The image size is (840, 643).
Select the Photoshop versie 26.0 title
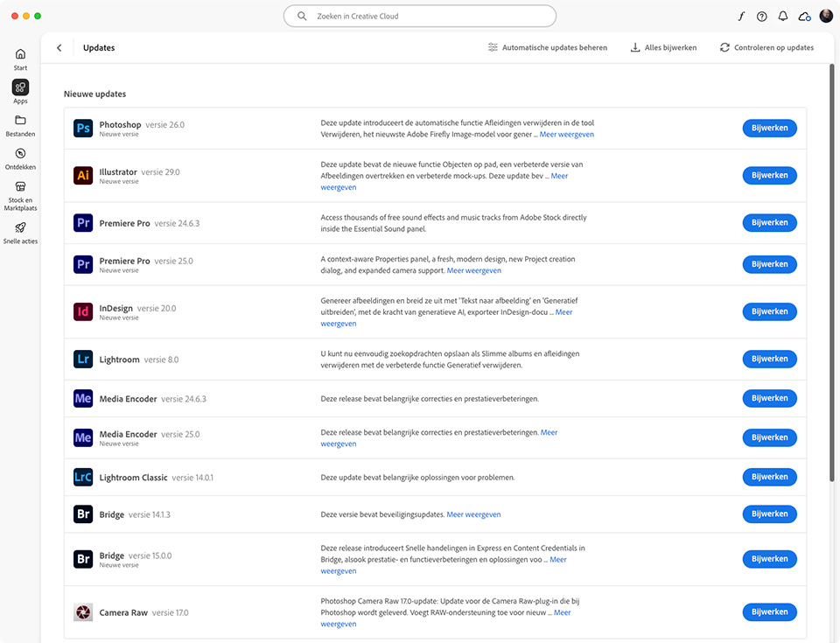(142, 125)
